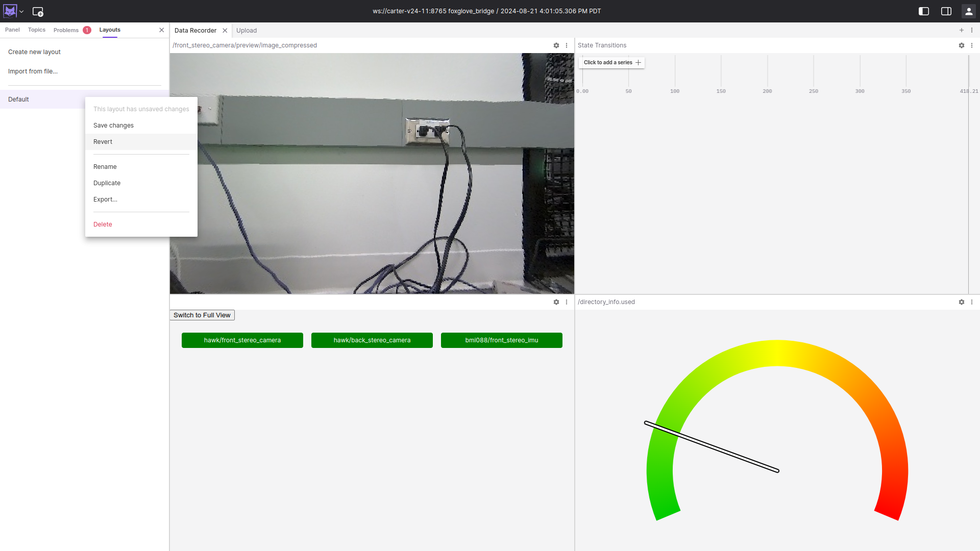Screen dimensions: 980x551
Task: Expand the dropdown arrow next to Foxglove logo
Action: (x=21, y=11)
